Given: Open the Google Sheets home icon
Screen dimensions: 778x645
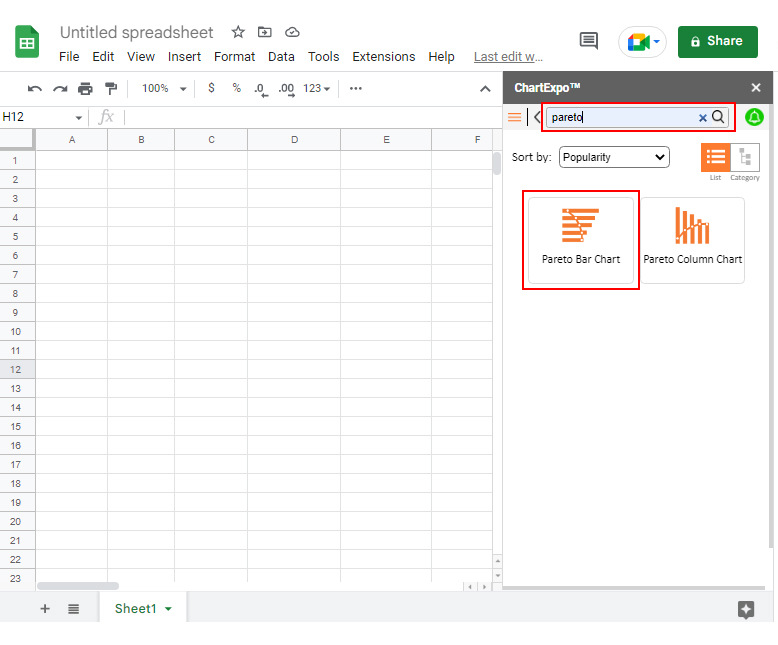Looking at the screenshot, I should [27, 42].
